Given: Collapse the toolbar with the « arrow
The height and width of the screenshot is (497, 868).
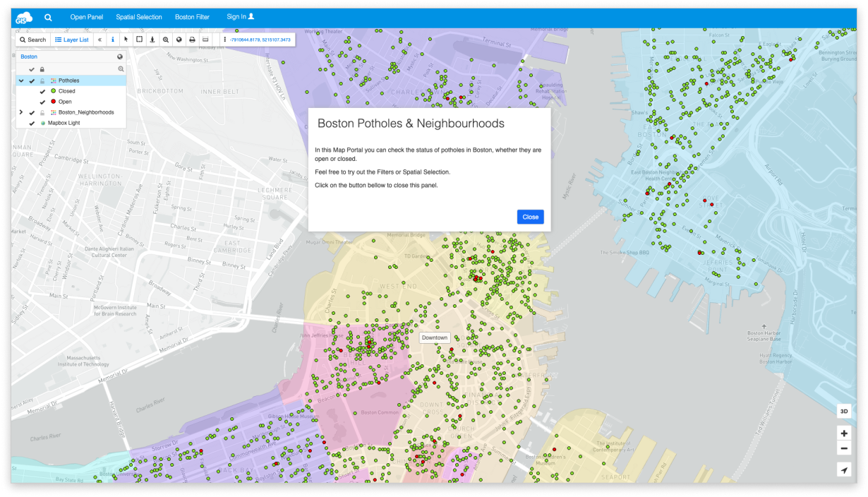Looking at the screenshot, I should click(100, 40).
